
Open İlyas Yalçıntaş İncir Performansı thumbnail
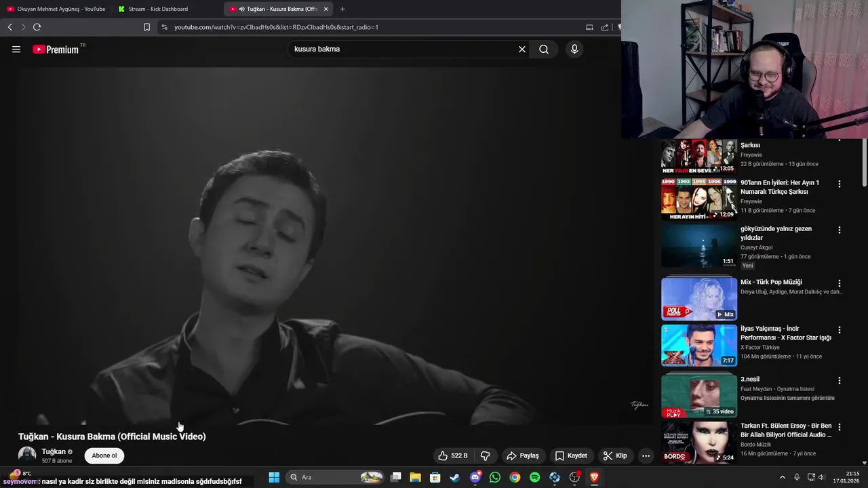tap(699, 346)
